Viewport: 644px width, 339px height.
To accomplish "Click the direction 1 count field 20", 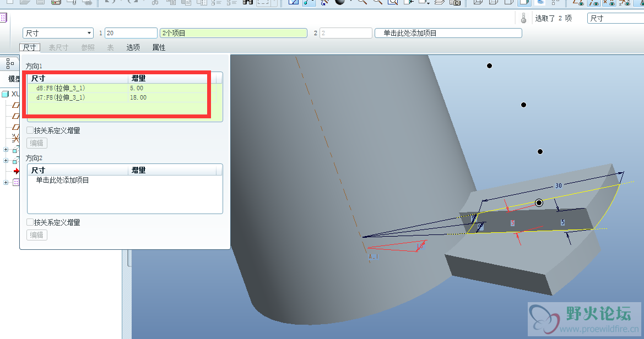I will 131,33.
